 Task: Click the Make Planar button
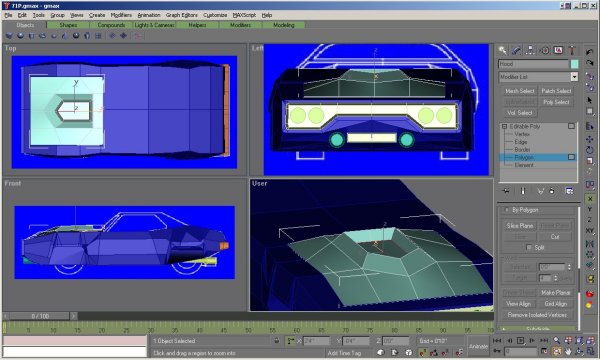point(556,292)
